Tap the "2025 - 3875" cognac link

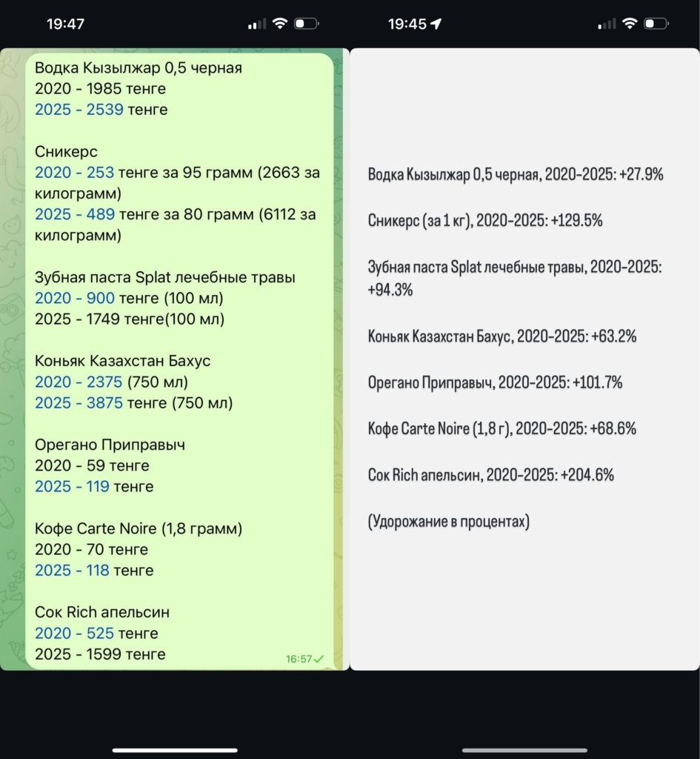coord(79,403)
